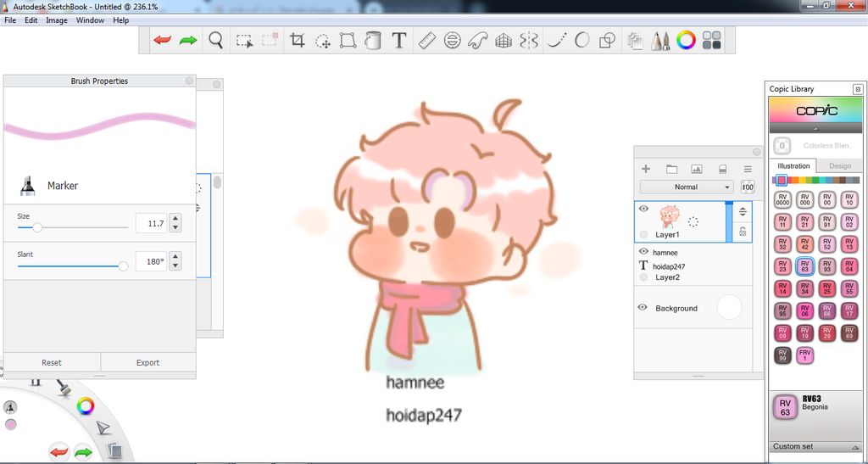Click the Add Layer plus icon
Image resolution: width=868 pixels, height=464 pixels.
645,169
